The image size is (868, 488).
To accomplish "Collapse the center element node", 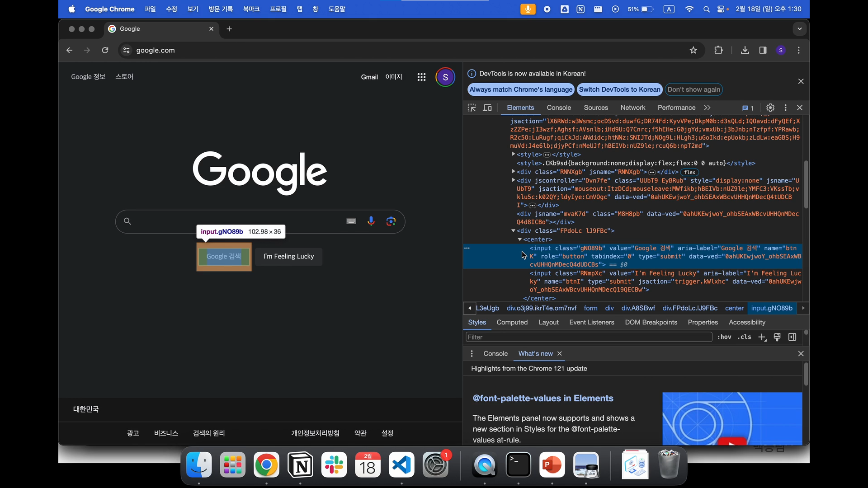I will coord(520,239).
